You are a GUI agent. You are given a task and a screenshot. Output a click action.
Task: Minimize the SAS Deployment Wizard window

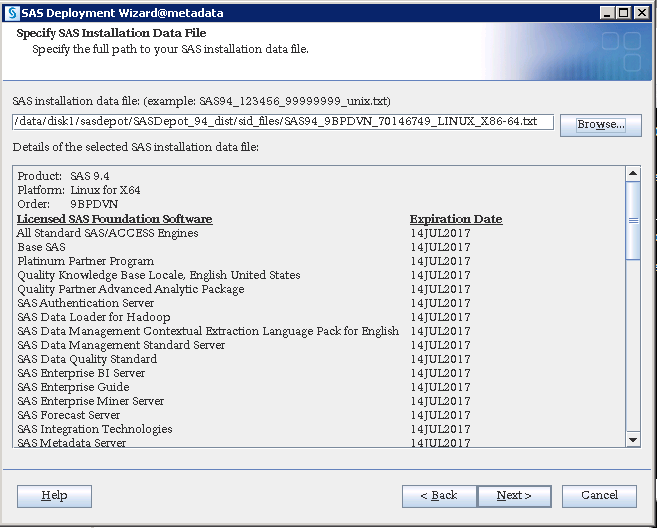coord(606,13)
